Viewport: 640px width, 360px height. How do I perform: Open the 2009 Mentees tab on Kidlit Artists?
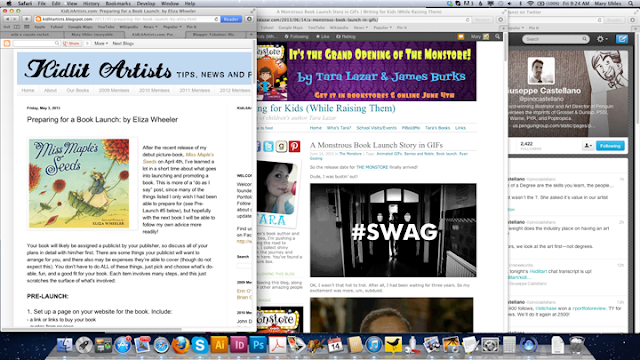(114, 90)
